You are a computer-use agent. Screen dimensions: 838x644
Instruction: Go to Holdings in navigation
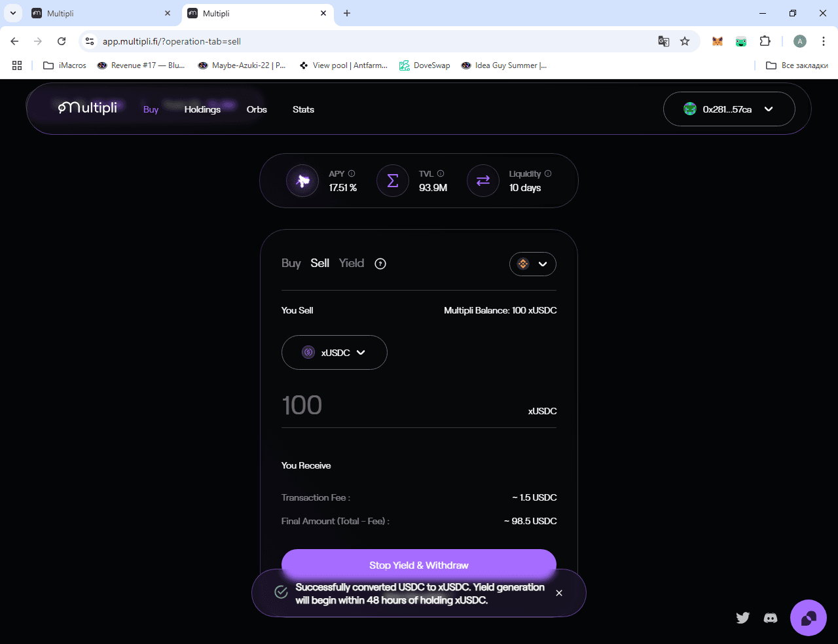[x=202, y=109]
